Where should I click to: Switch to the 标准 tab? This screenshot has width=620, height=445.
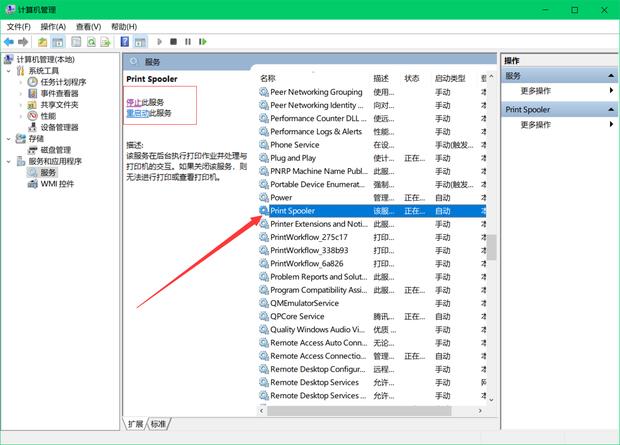158,424
